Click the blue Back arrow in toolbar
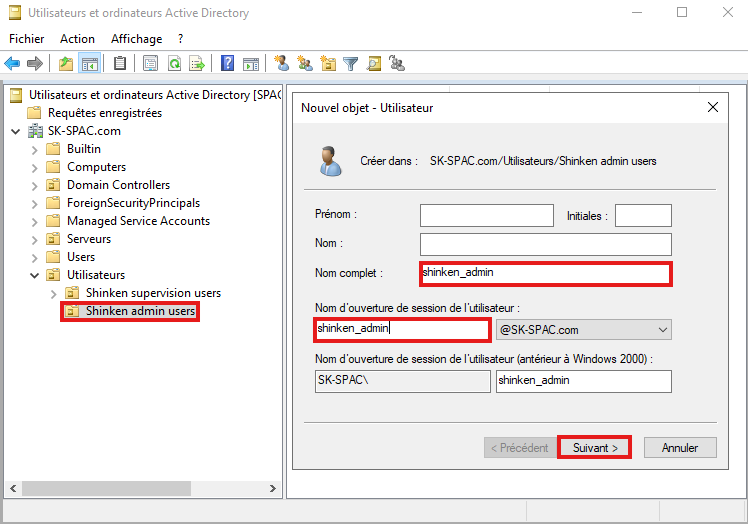The width and height of the screenshot is (748, 524). [13, 63]
